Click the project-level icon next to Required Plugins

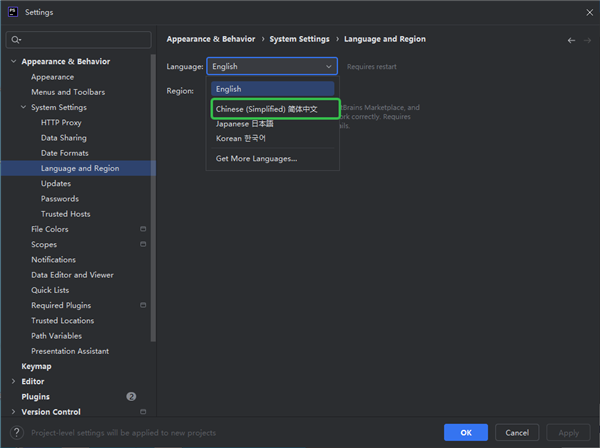pyautogui.click(x=143, y=305)
